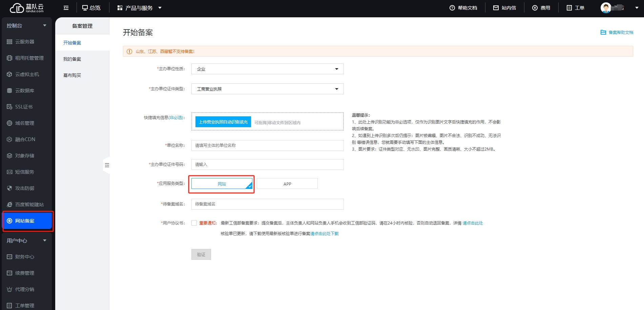Click the domain management globe icon

[x=9, y=123]
